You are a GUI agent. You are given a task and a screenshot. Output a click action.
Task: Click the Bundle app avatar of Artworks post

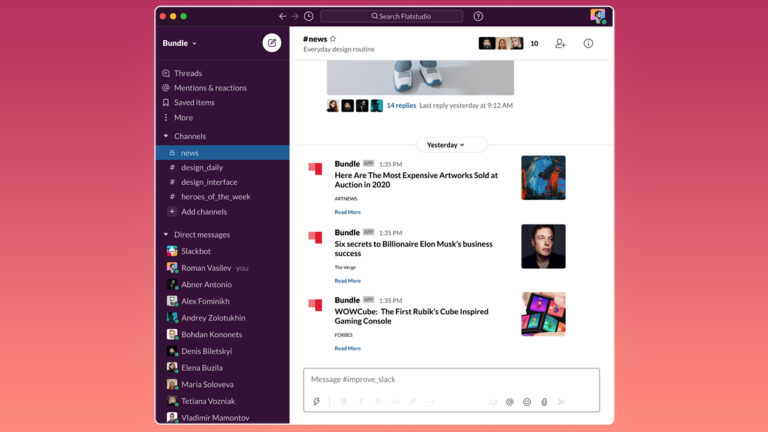[315, 169]
